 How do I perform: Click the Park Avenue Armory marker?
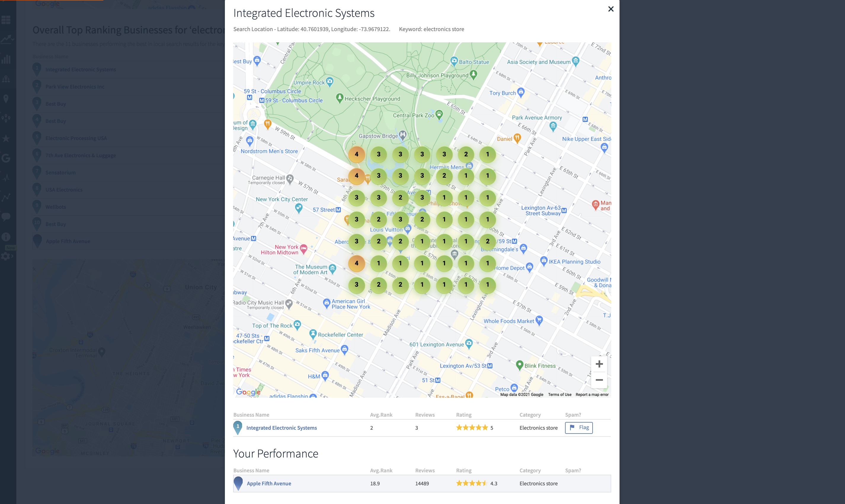[x=553, y=127]
